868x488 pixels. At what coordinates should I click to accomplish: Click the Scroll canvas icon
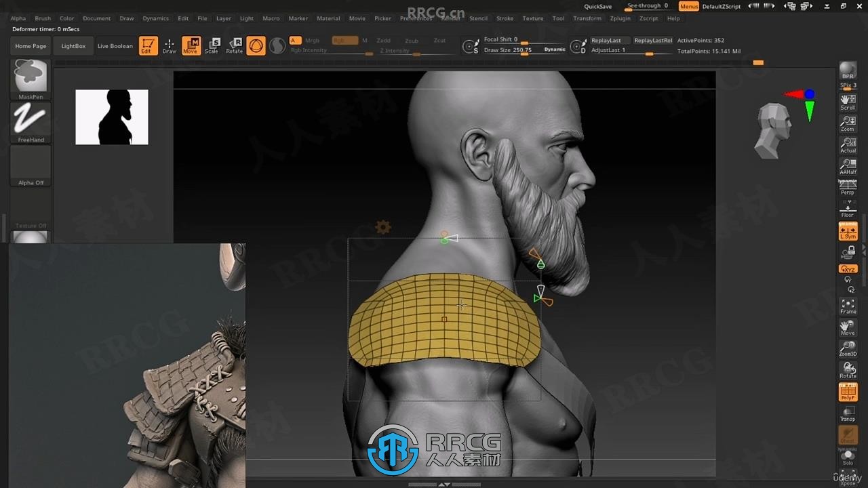pos(848,102)
